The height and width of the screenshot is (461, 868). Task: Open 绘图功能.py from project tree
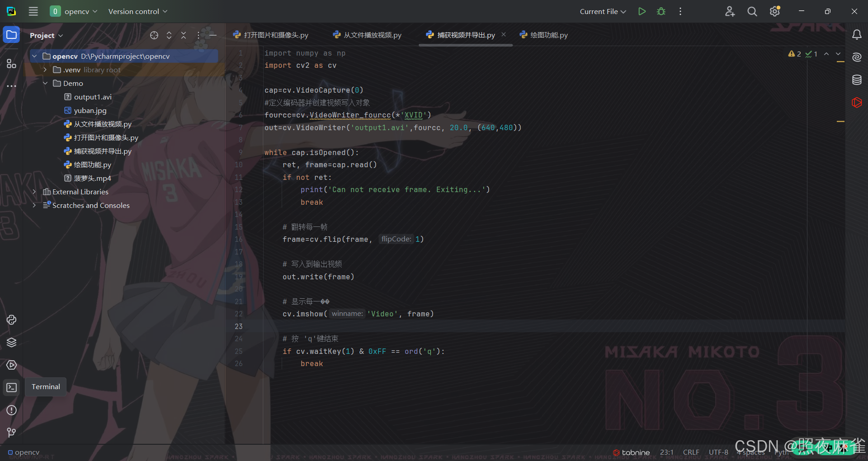pyautogui.click(x=92, y=165)
